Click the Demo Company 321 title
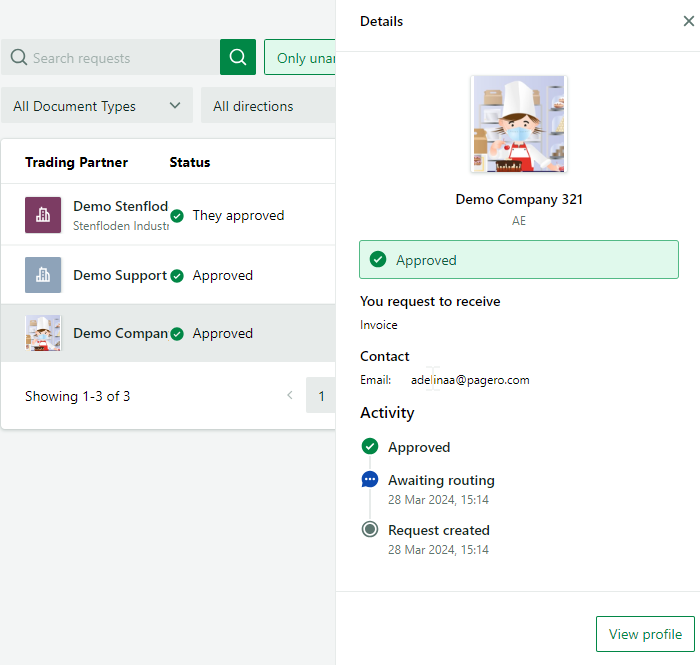 click(x=519, y=199)
